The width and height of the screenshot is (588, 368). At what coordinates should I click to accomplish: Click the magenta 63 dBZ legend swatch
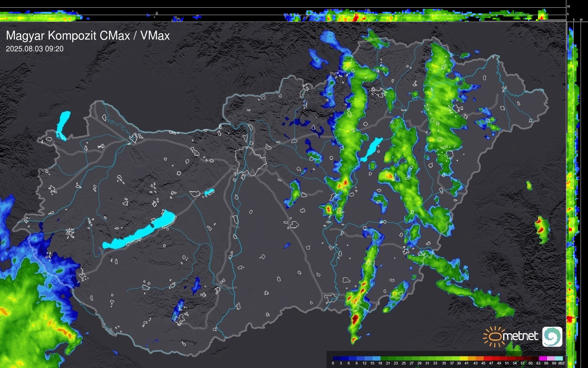[542, 358]
